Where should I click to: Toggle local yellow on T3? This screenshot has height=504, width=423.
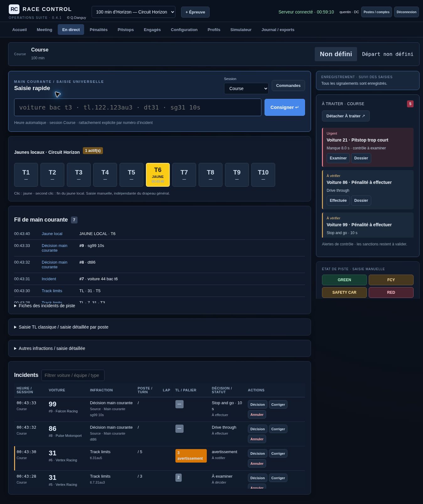[79, 175]
